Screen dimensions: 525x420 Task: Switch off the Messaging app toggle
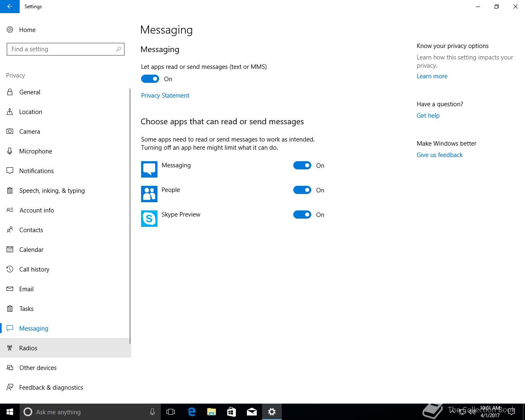302,165
